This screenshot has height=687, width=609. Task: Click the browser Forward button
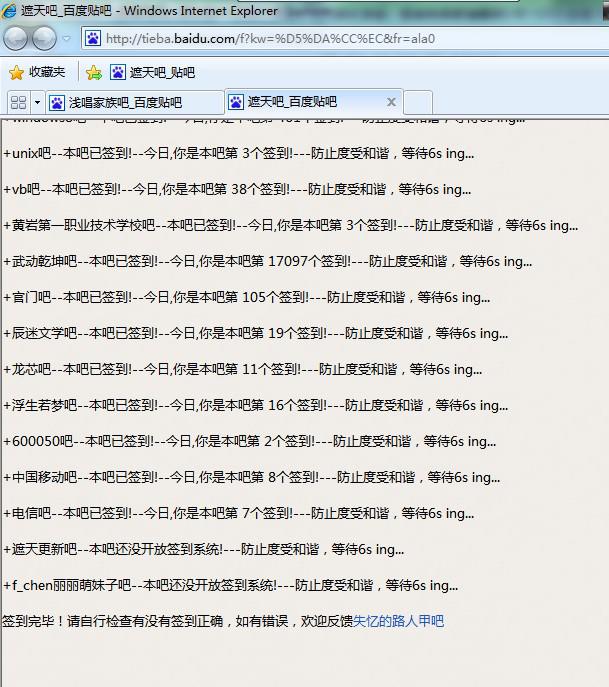click(44, 39)
